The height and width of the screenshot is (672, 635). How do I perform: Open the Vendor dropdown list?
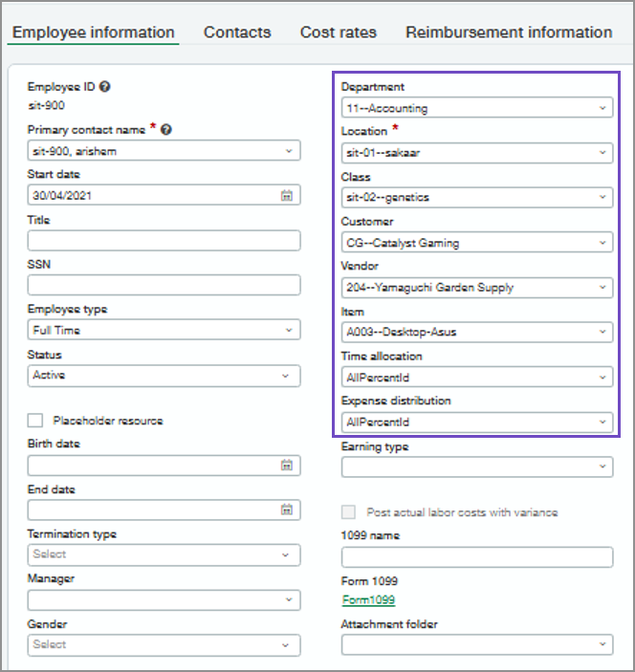pos(602,288)
